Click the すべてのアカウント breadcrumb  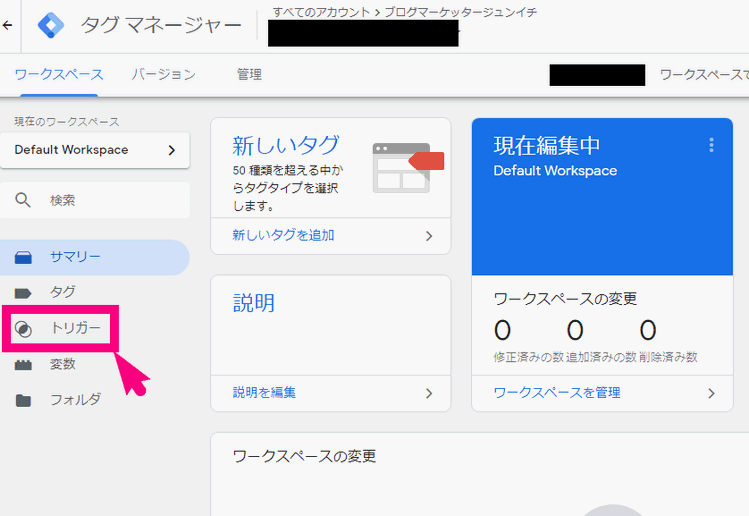click(x=321, y=12)
